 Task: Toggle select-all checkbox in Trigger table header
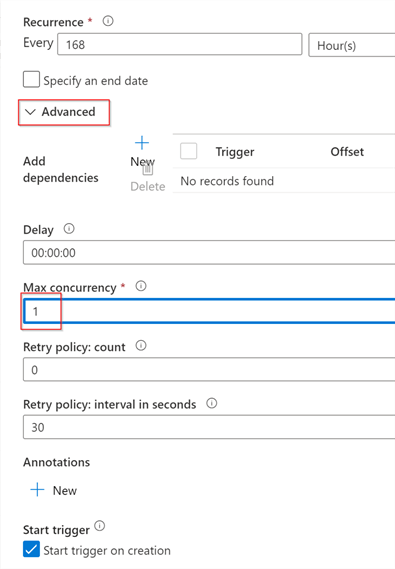[189, 151]
